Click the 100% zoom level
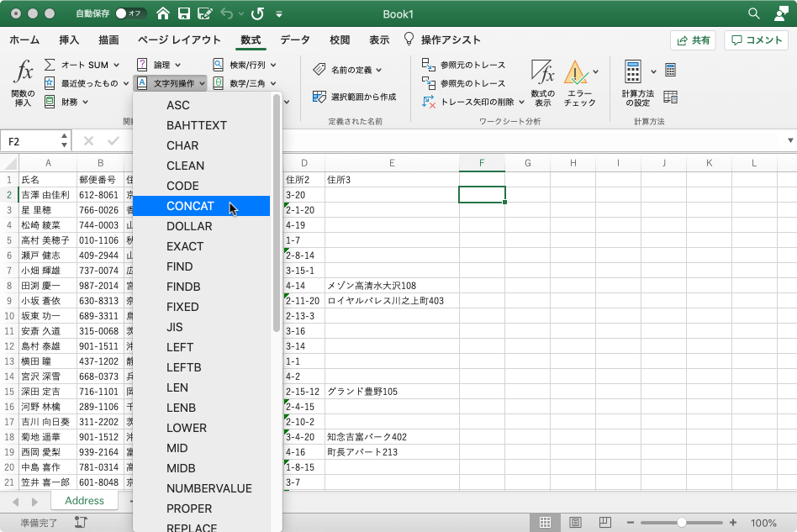797x532 pixels. [x=763, y=523]
